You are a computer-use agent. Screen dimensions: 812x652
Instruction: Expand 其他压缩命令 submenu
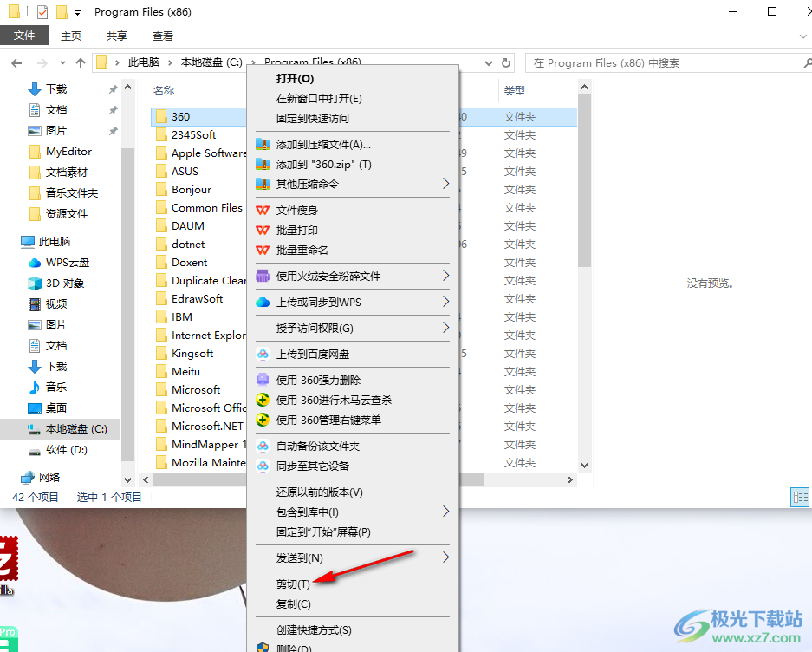pyautogui.click(x=353, y=184)
